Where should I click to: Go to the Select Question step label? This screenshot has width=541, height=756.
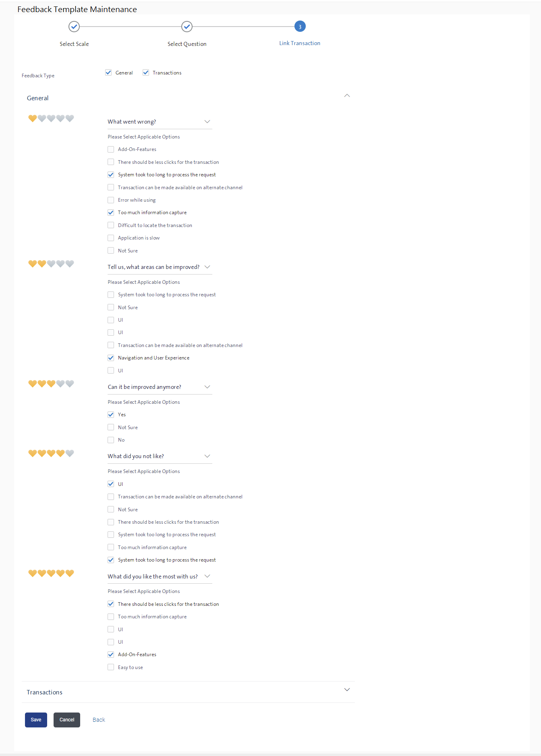coord(187,44)
